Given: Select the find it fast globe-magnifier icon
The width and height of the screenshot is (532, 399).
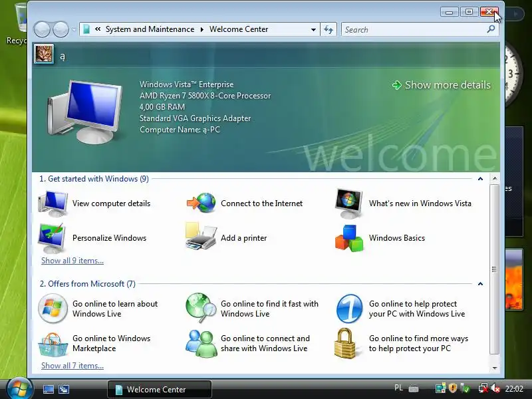Looking at the screenshot, I should click(x=201, y=308).
